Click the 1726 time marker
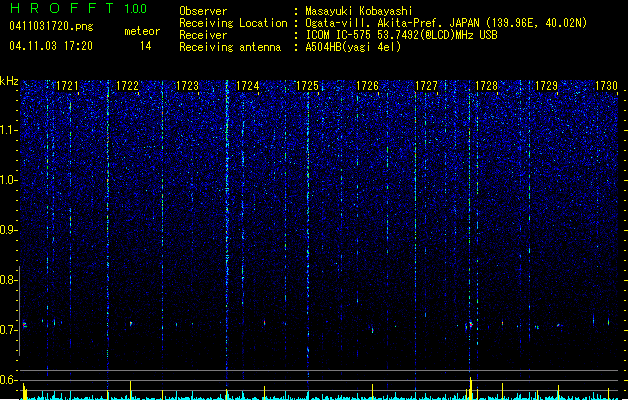The image size is (629, 400). (367, 86)
